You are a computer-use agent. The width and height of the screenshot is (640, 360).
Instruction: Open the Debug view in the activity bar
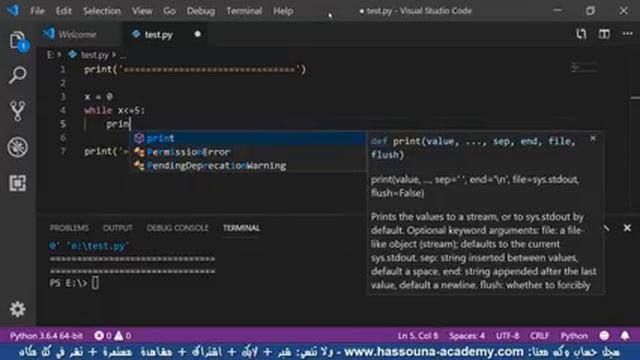pyautogui.click(x=18, y=147)
